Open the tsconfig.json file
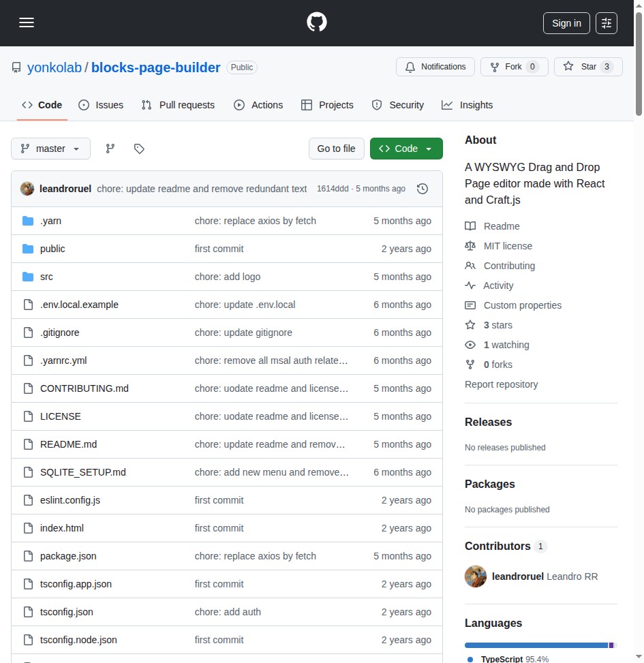This screenshot has height=663, width=644. point(66,611)
